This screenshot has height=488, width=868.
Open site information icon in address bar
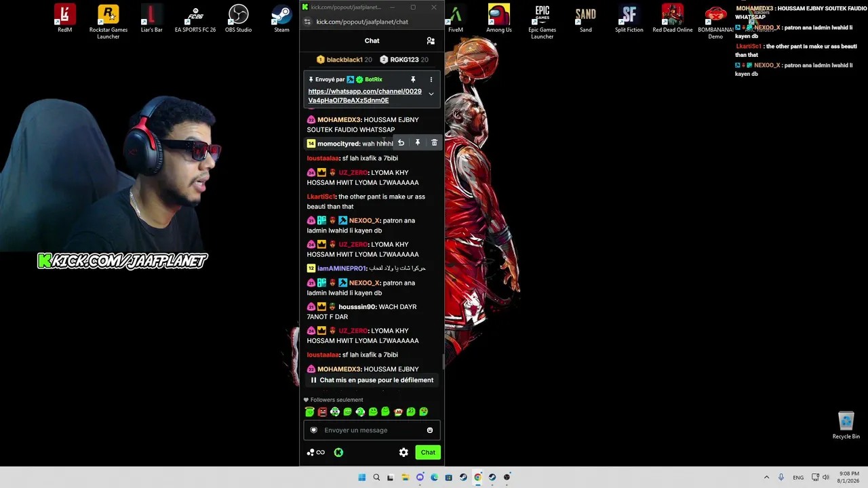pyautogui.click(x=307, y=22)
